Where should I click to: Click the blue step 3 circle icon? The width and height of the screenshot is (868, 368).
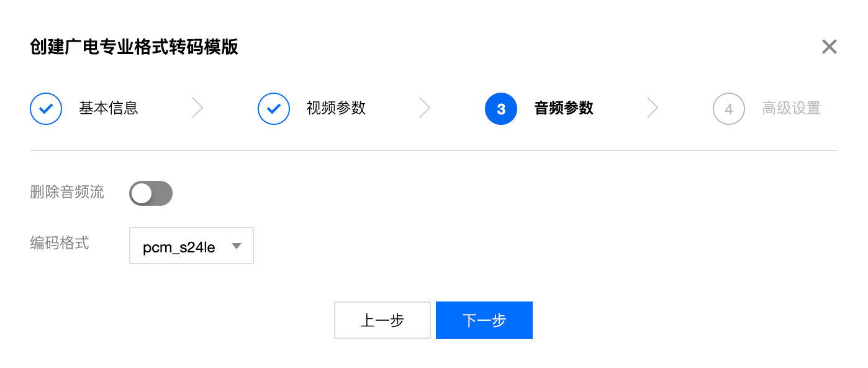point(501,109)
